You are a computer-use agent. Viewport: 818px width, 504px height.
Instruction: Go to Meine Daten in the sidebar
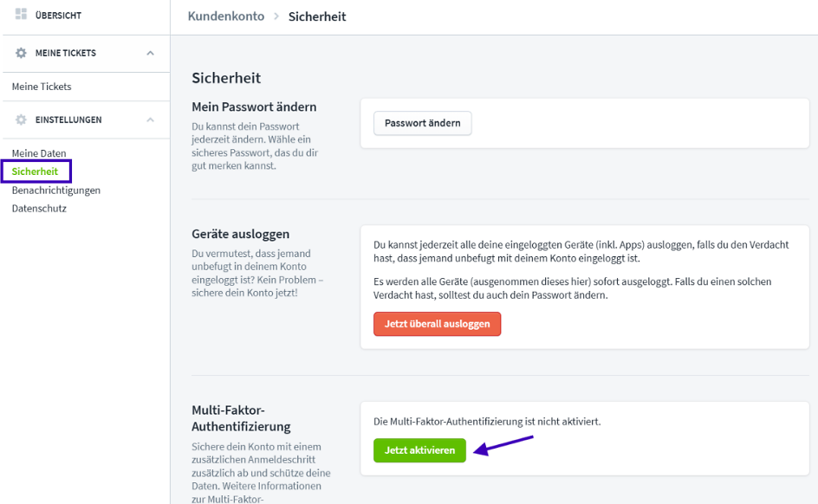point(39,153)
